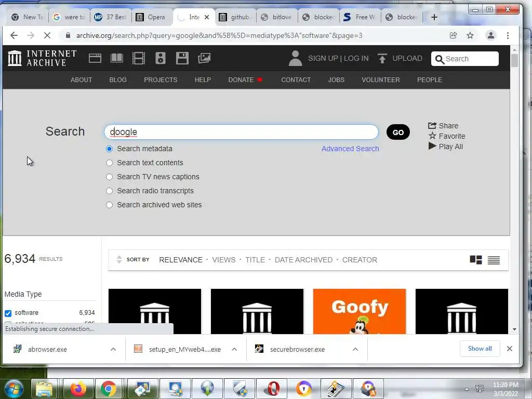
Task: Open the Video film-strip icon in header
Action: [138, 58]
